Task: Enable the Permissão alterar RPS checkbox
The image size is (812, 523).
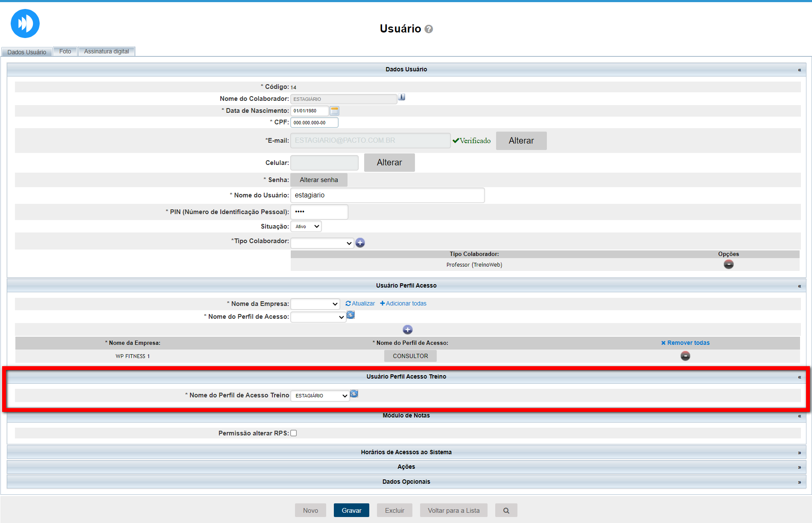Action: (x=294, y=433)
